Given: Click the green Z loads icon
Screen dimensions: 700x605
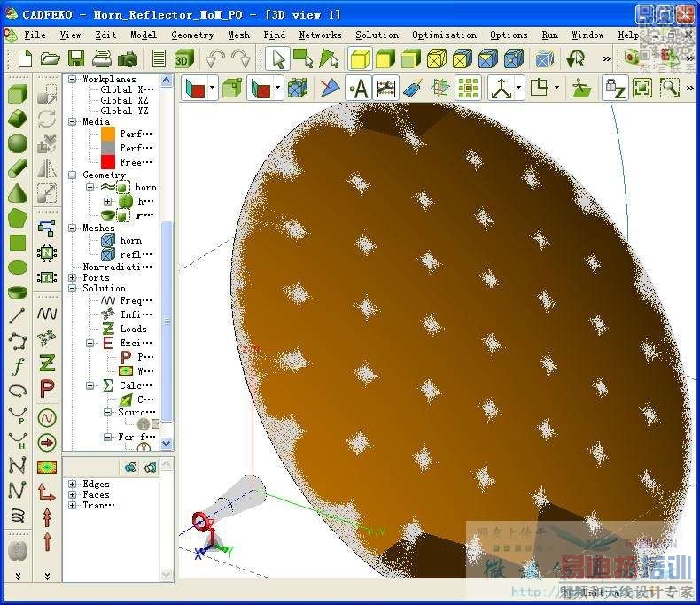Looking at the screenshot, I should (x=47, y=362).
